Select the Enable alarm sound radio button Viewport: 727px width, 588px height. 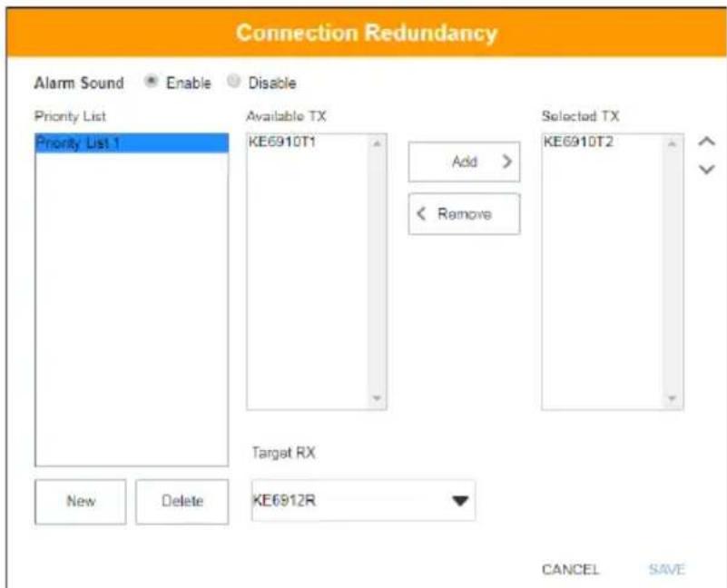pyautogui.click(x=151, y=82)
